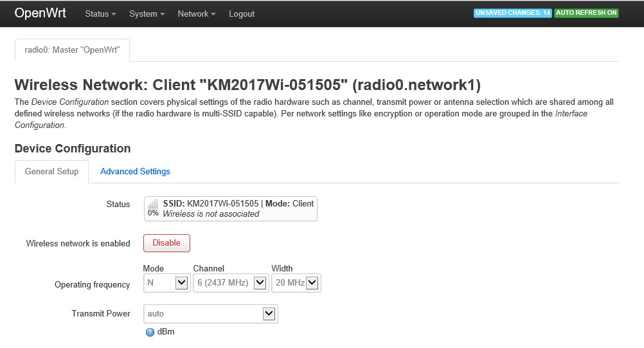This screenshot has height=348, width=644.
Task: Toggle the Auto Refresh On badge
Action: [586, 13]
